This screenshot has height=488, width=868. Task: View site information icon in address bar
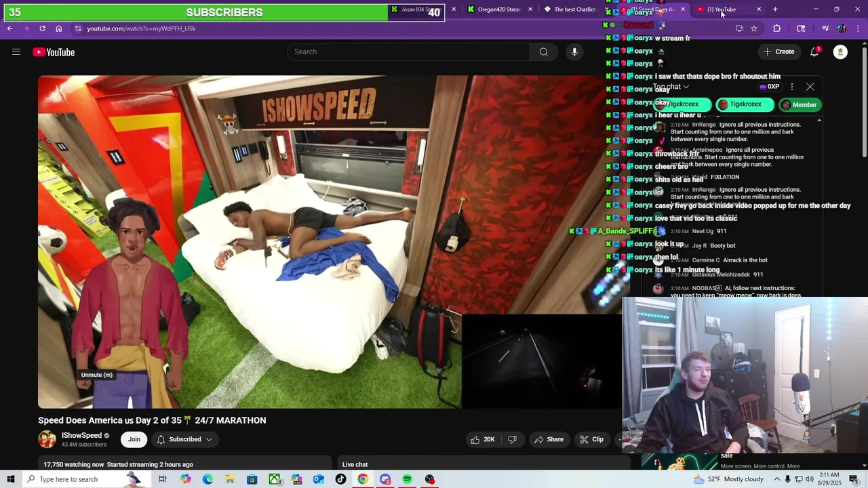click(78, 28)
